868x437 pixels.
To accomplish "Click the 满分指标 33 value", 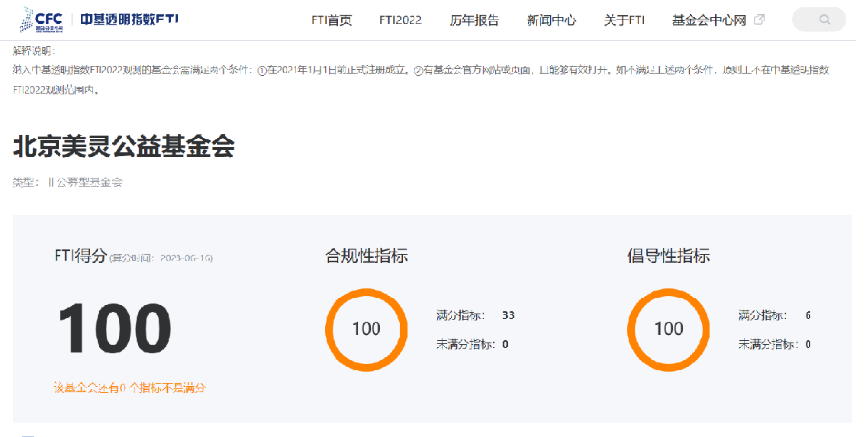I will [x=508, y=315].
